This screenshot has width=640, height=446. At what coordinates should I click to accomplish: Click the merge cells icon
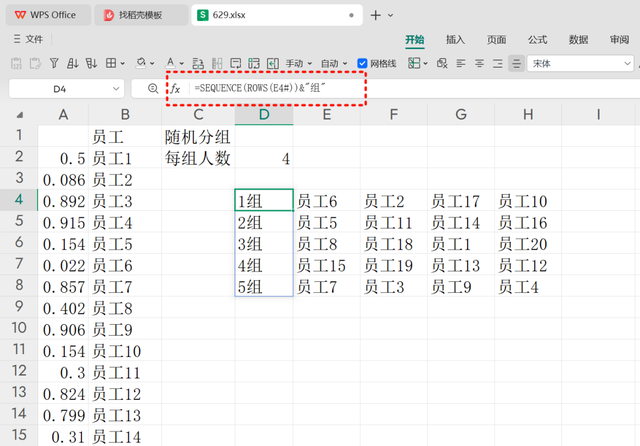point(254,63)
